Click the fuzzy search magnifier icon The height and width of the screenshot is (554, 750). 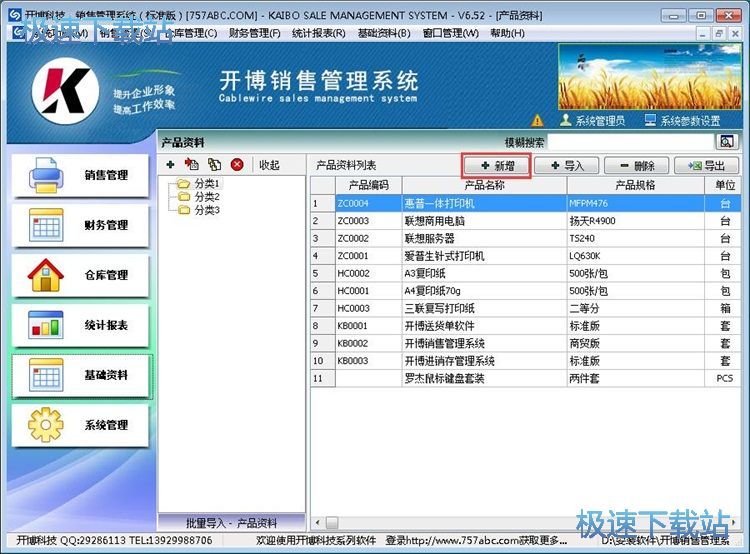(x=727, y=142)
